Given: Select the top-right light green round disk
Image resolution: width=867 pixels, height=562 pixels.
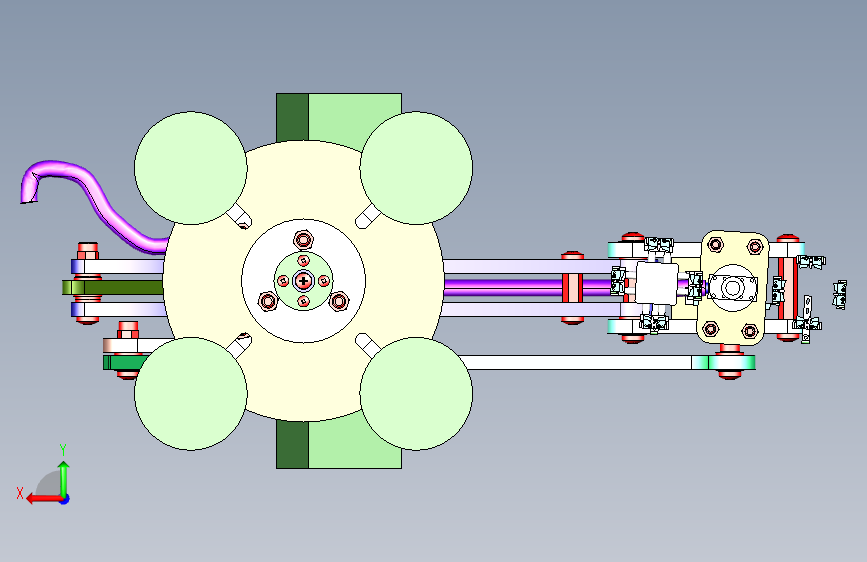Looking at the screenshot, I should tap(416, 168).
